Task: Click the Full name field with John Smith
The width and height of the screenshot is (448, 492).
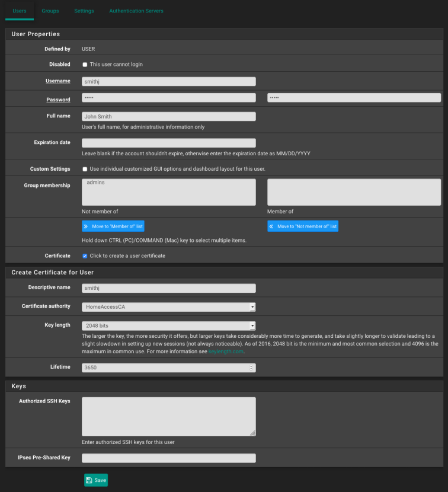Action: (x=169, y=116)
